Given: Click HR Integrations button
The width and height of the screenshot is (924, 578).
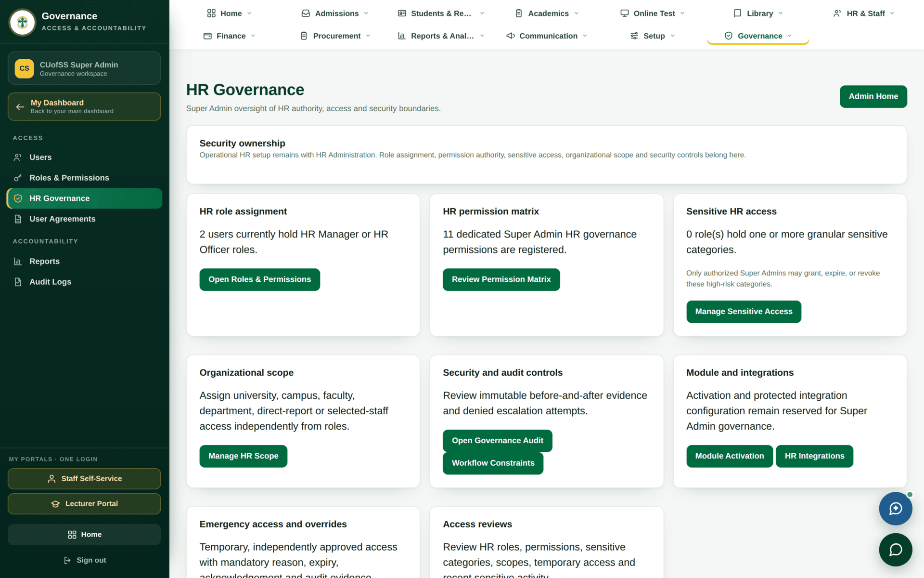Looking at the screenshot, I should click(814, 456).
